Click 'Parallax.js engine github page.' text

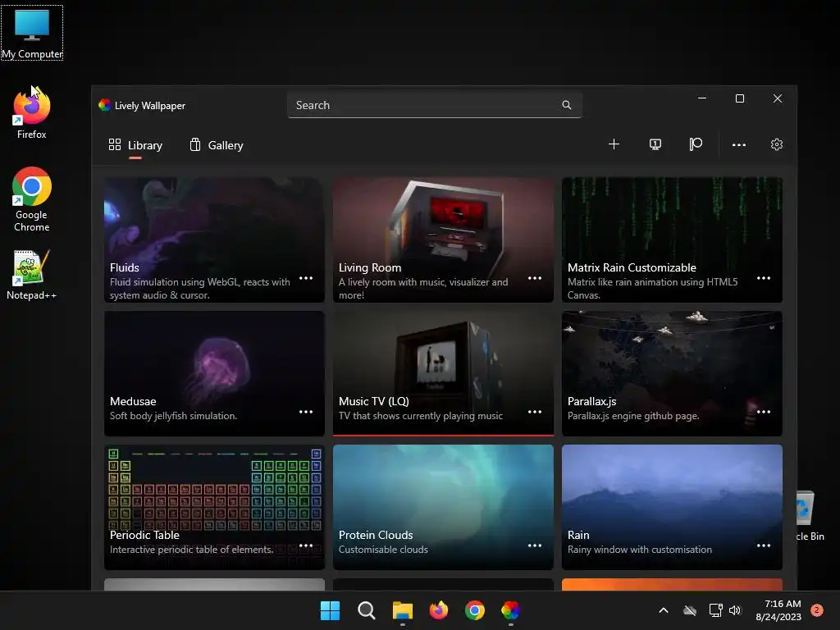pos(633,416)
